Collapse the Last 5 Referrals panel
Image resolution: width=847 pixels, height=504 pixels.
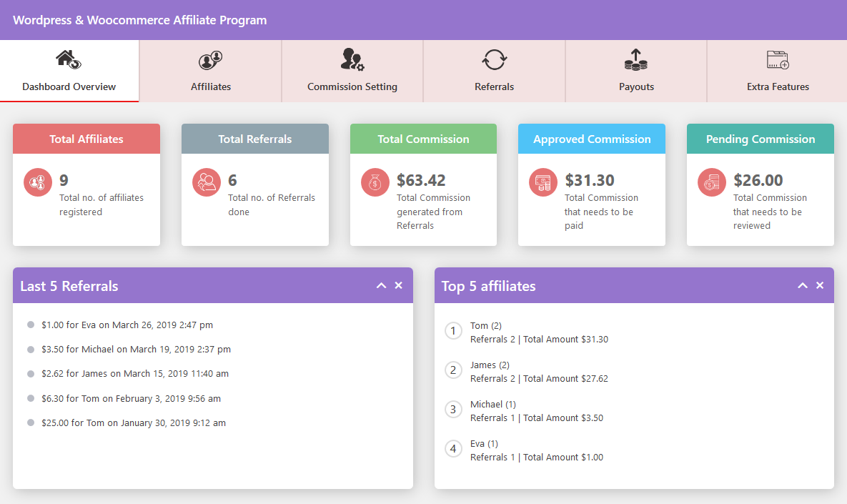coord(381,285)
